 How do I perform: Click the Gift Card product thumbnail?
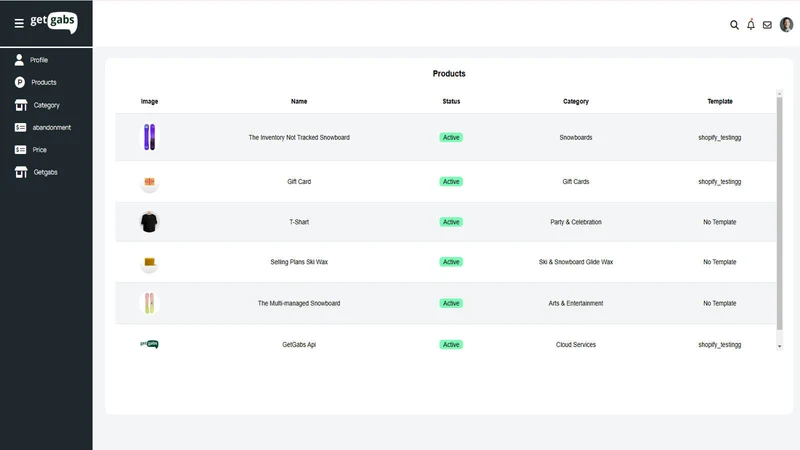149,182
